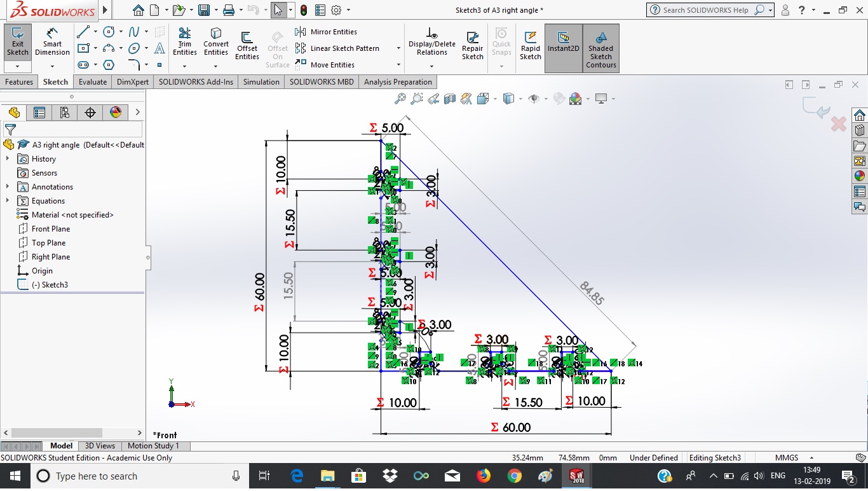
Task: Open the Motion Study 1 tab
Action: pyautogui.click(x=153, y=446)
